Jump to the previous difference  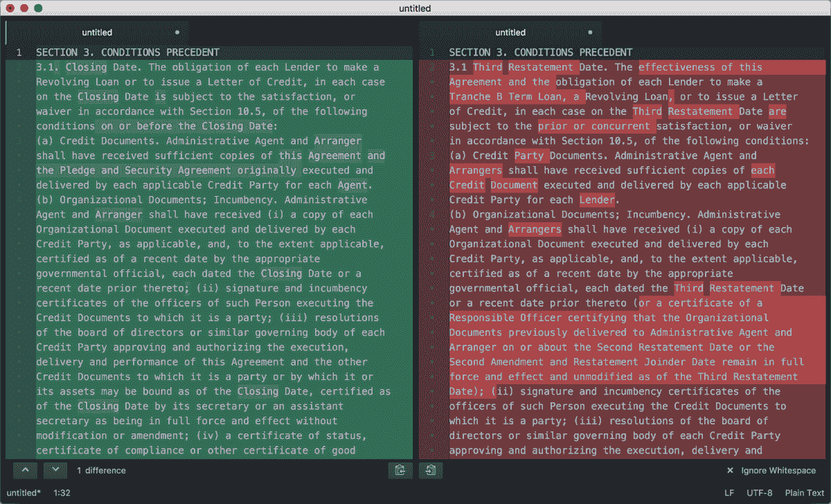coord(25,470)
